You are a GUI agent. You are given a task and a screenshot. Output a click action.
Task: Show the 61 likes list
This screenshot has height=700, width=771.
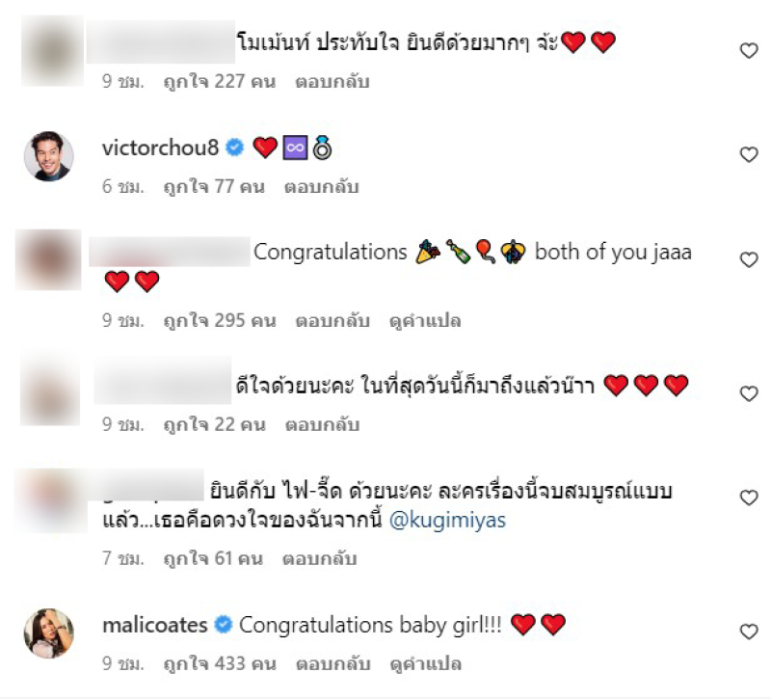(x=213, y=559)
